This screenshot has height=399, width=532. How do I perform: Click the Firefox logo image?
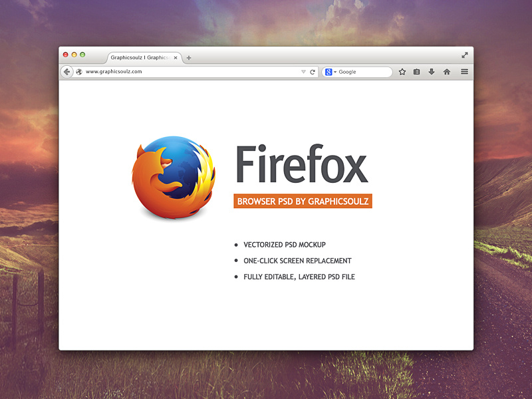174,177
